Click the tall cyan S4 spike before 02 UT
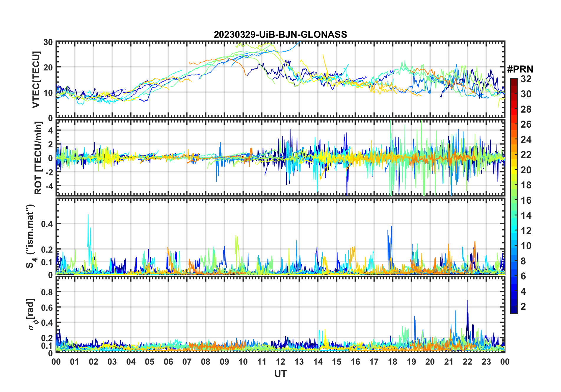The height and width of the screenshot is (392, 561). 88,230
